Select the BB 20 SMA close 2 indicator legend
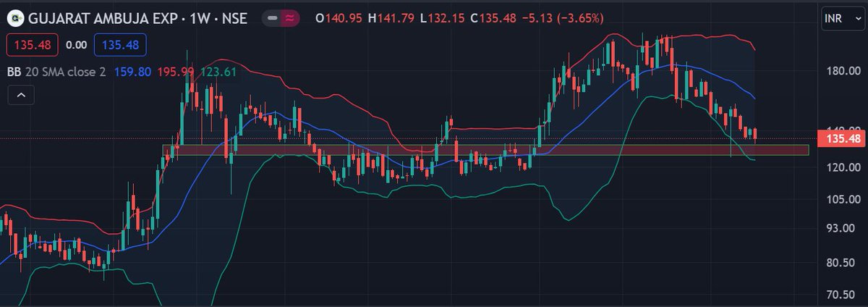Image resolution: width=868 pixels, height=307 pixels. 56,72
